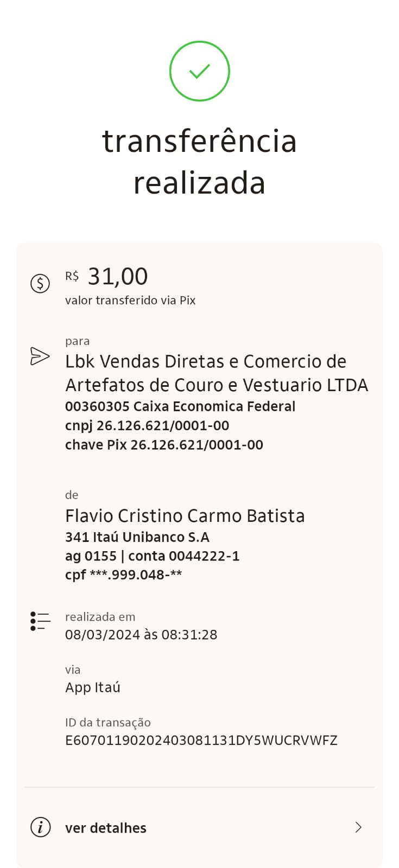The height and width of the screenshot is (868, 399).
Task: Click the paper plane recipient icon
Action: 40,356
